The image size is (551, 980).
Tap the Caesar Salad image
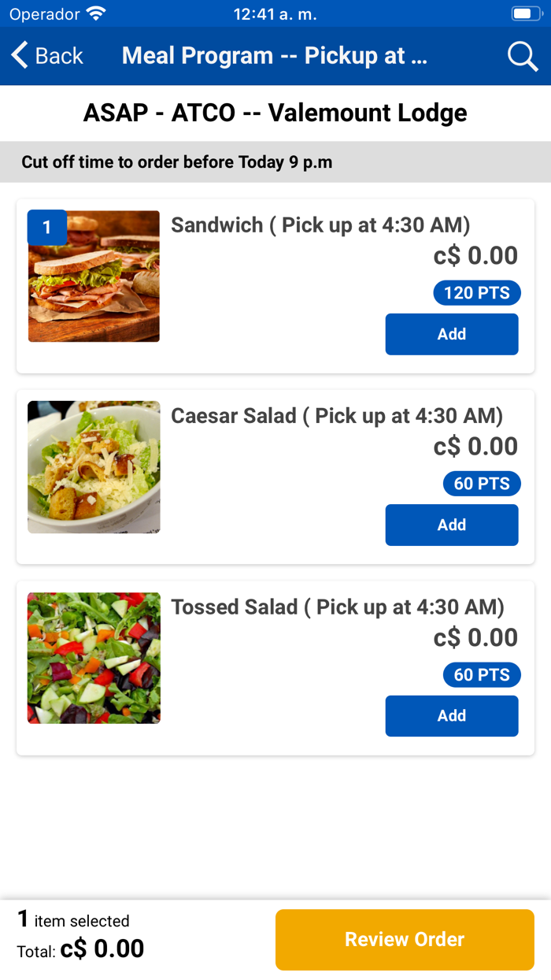[x=93, y=466]
